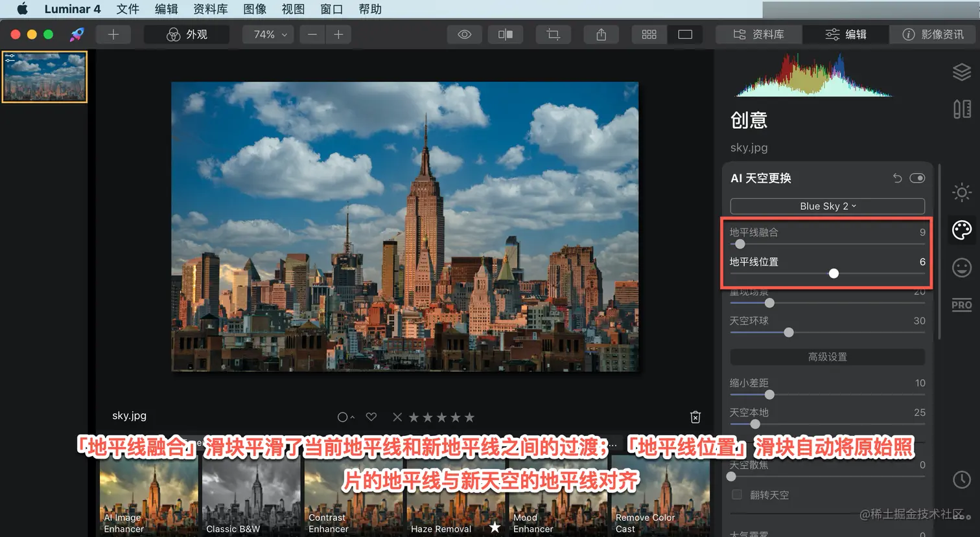
Task: Zoom out with the minus button
Action: click(312, 34)
